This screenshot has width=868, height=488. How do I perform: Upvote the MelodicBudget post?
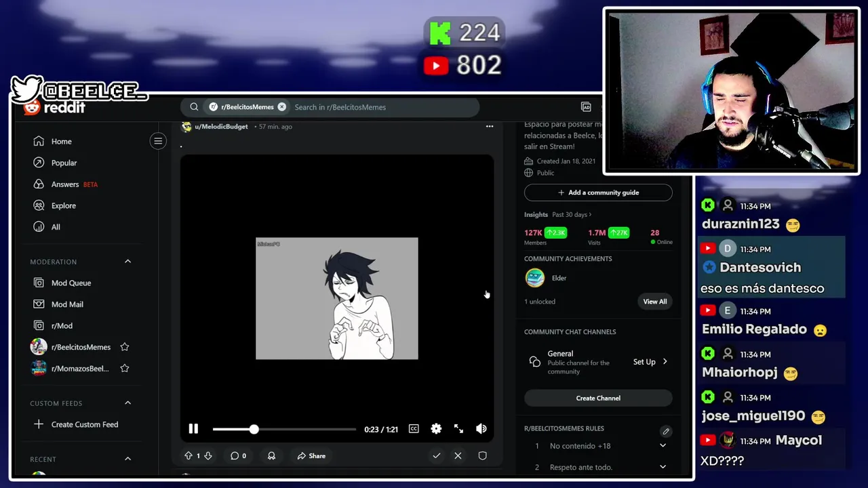189,456
